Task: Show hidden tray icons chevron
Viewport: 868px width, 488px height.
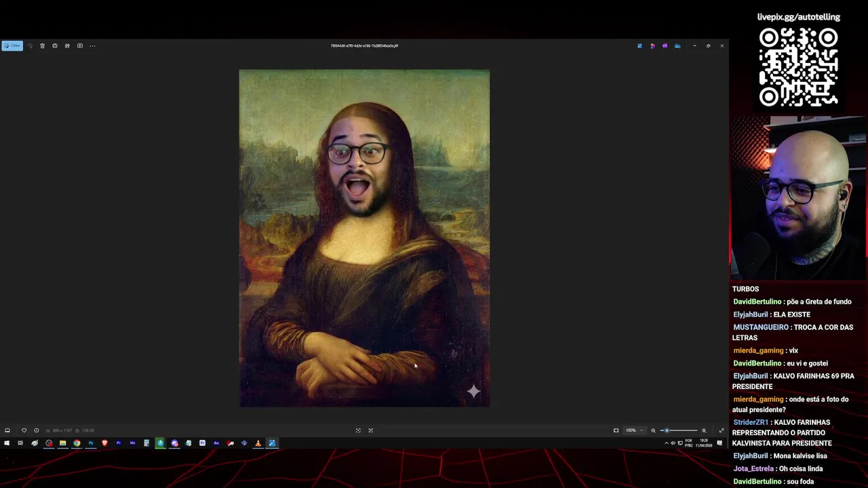Action: [x=666, y=443]
